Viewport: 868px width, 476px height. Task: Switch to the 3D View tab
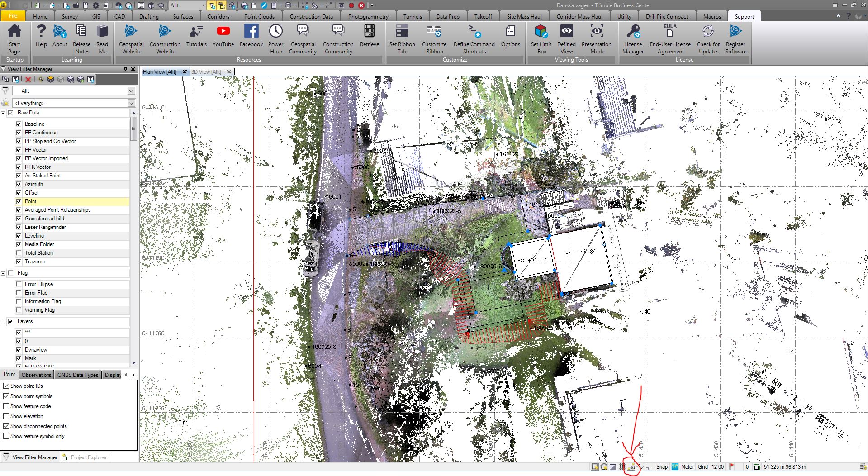point(206,72)
